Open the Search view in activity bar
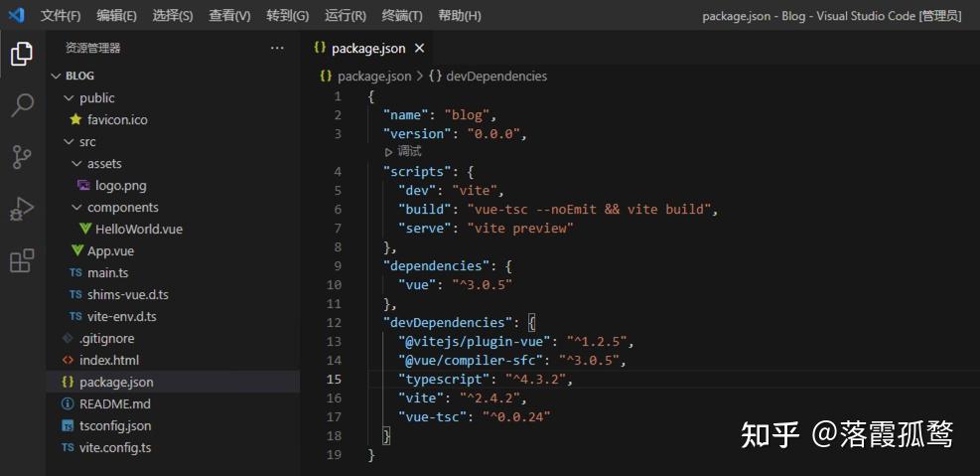Viewport: 980px width, 476px height. (22, 105)
